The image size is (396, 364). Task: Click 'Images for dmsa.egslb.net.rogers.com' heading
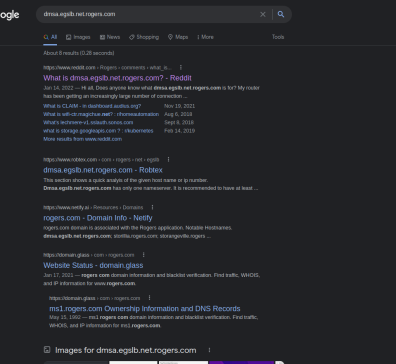click(x=126, y=350)
